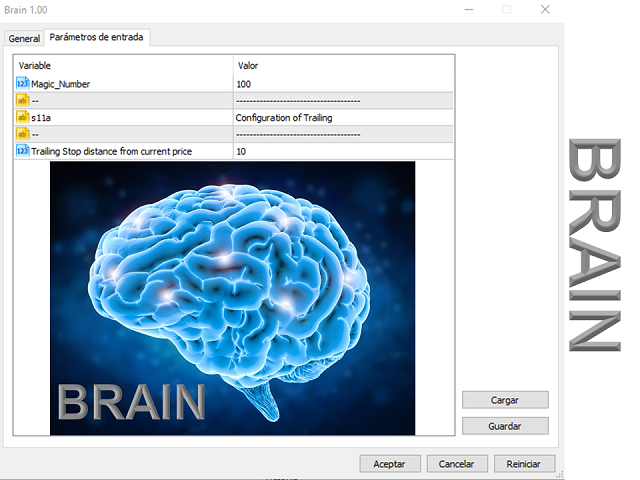Click the Trailing Stop integer type icon

[23, 151]
